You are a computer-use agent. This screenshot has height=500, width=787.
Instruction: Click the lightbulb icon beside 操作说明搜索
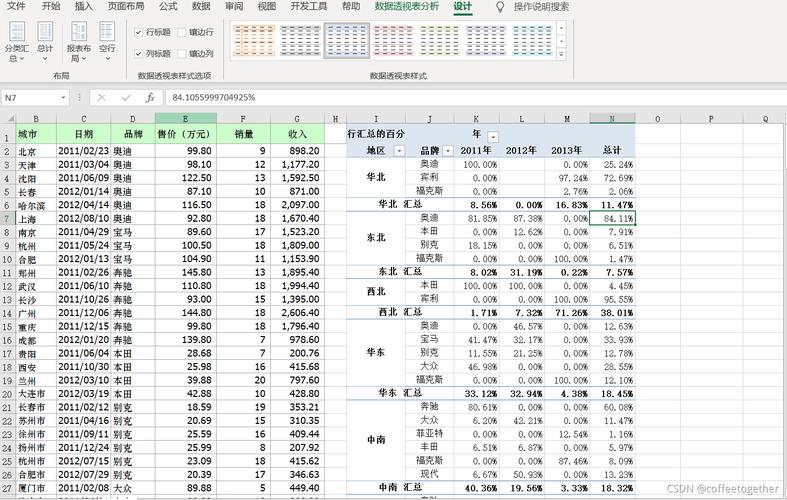coord(500,7)
